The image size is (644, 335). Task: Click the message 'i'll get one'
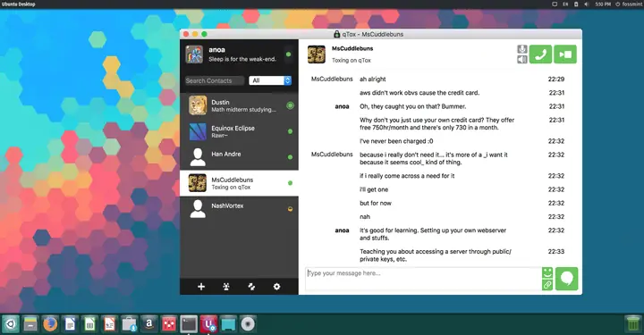coord(374,189)
